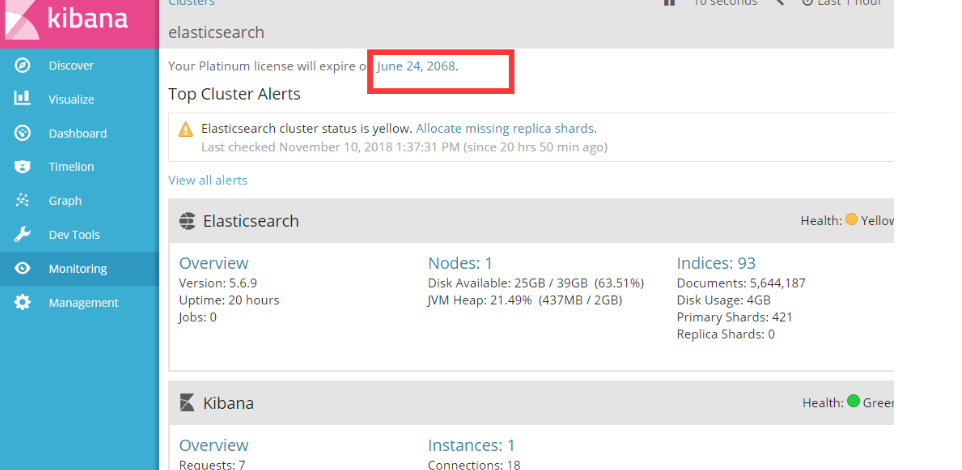This screenshot has width=962, height=470.
Task: Click the Elasticsearch section logo icon
Action: coord(187,221)
